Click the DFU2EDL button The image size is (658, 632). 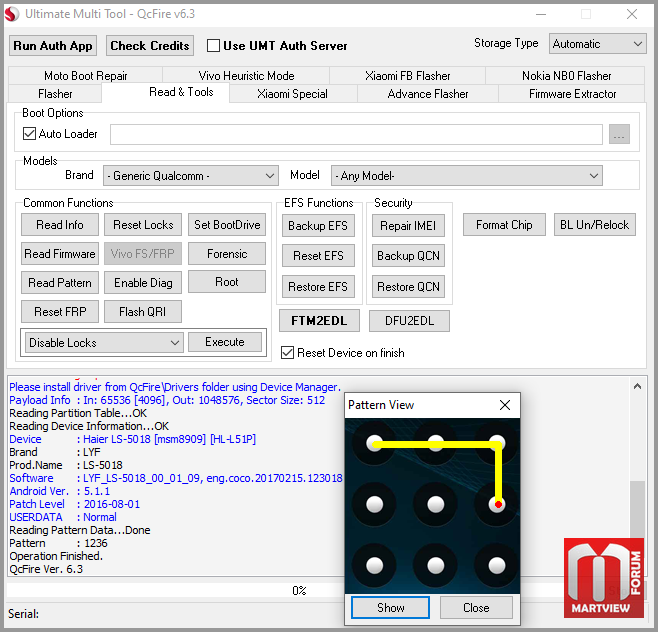pos(409,321)
